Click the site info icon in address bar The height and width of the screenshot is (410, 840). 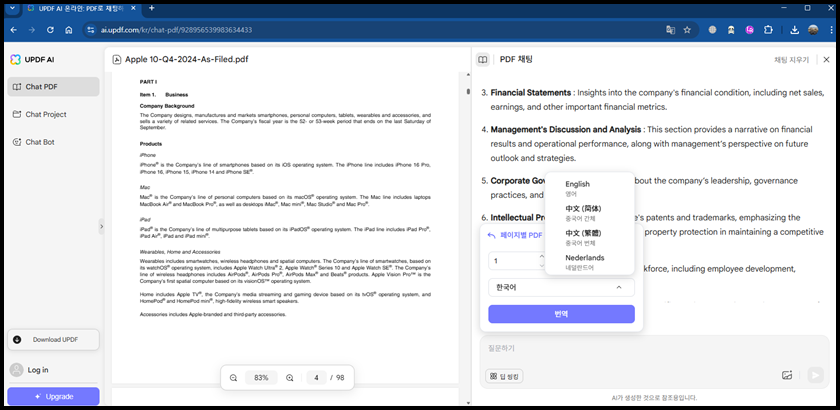[x=91, y=30]
